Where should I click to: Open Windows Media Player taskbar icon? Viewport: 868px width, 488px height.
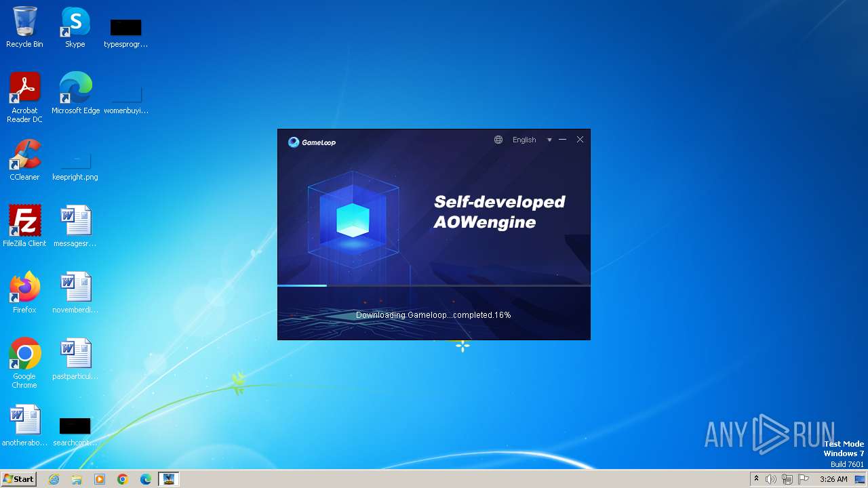[x=100, y=479]
